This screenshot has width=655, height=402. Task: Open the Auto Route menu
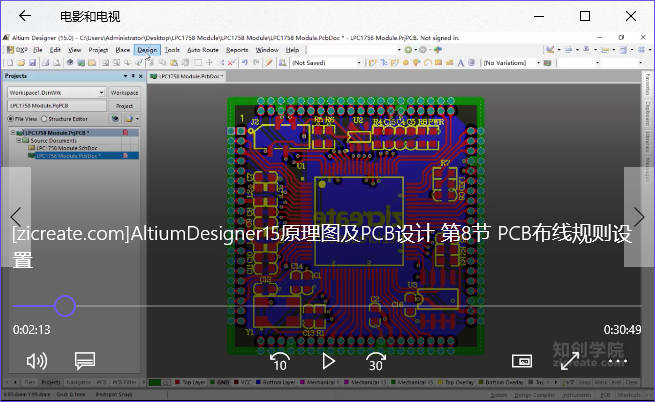pyautogui.click(x=203, y=50)
